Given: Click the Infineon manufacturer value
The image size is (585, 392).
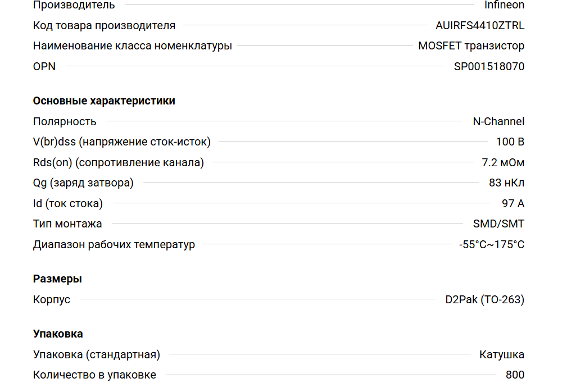Looking at the screenshot, I should [x=504, y=5].
